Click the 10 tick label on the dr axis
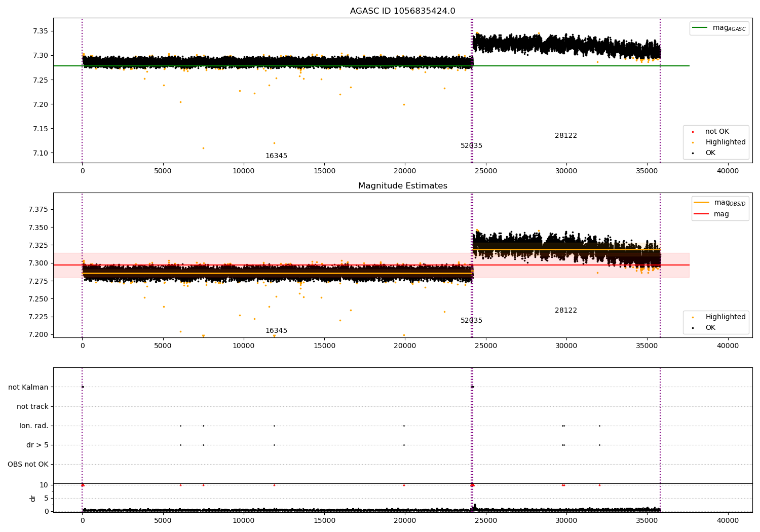The width and height of the screenshot is (760, 532). 44,485
